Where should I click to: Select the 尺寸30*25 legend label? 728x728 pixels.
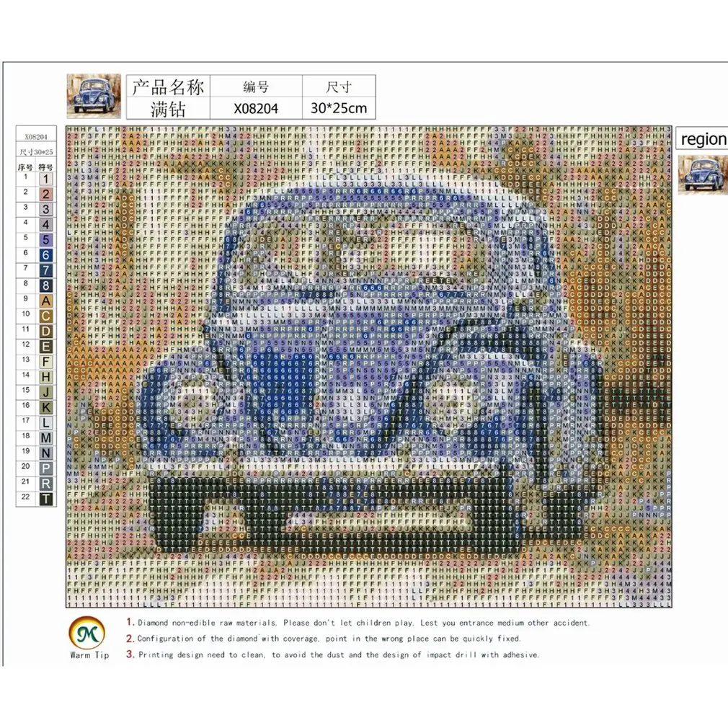tap(36, 152)
